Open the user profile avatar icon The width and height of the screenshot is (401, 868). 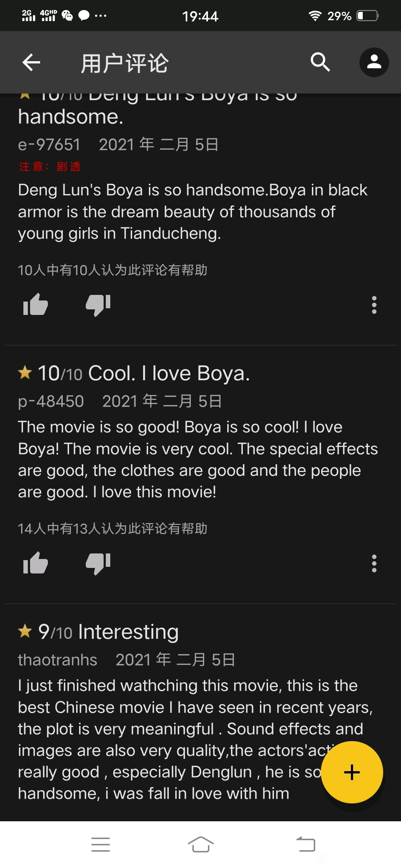click(374, 62)
